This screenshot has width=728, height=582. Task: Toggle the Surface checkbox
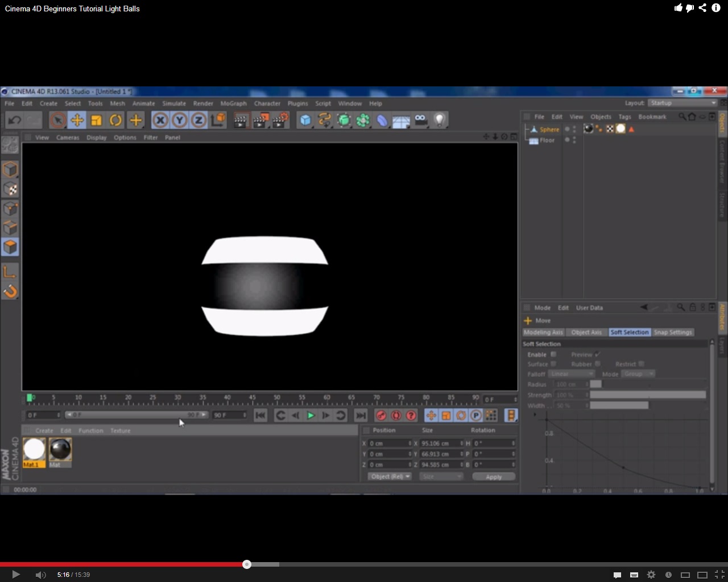click(x=553, y=364)
